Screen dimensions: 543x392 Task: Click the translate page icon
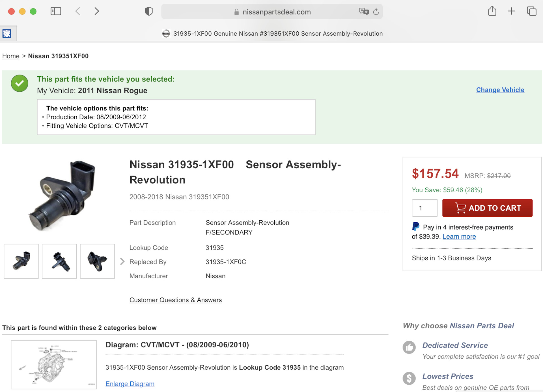(x=364, y=11)
